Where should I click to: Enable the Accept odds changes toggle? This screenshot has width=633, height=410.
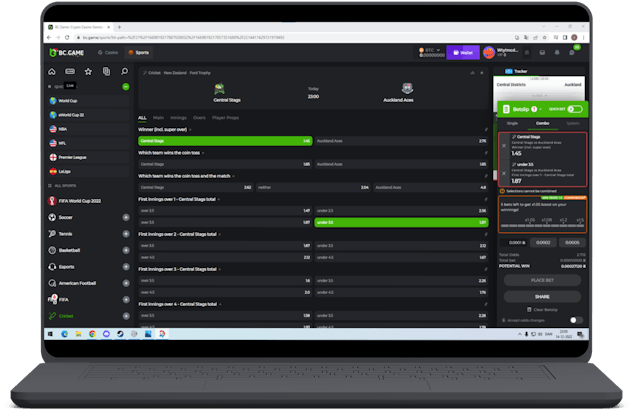point(575,320)
